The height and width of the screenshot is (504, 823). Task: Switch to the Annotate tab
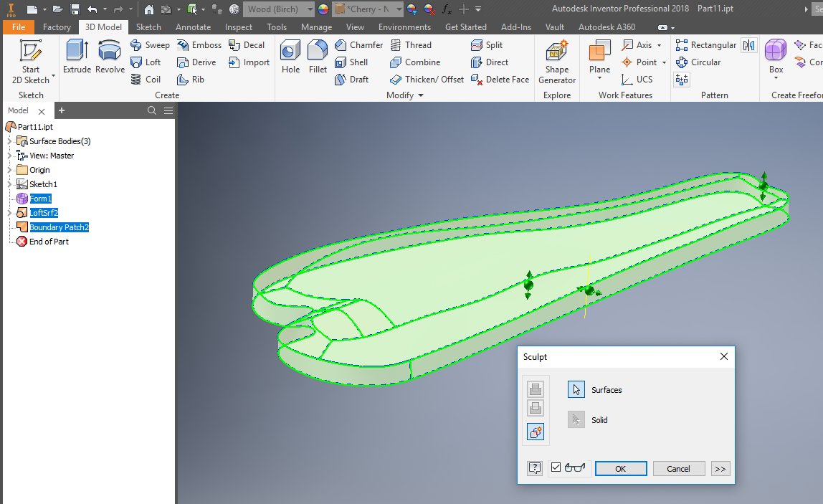pos(193,27)
